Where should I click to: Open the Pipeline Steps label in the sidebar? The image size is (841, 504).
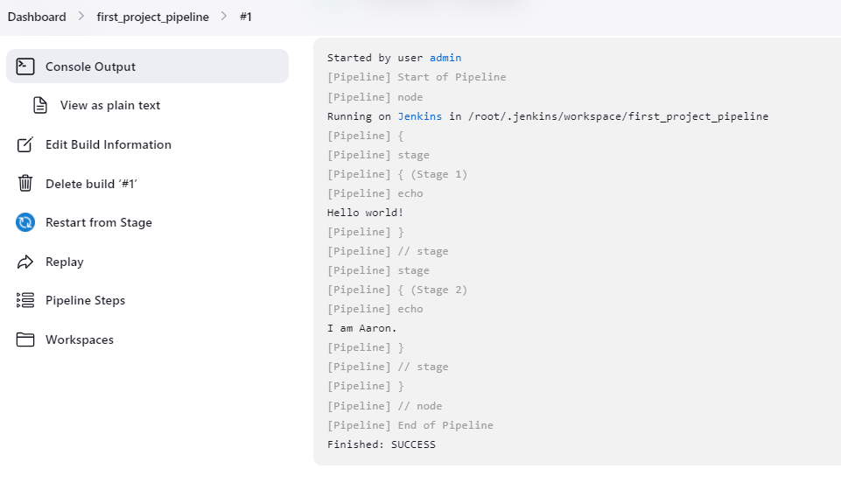[85, 300]
